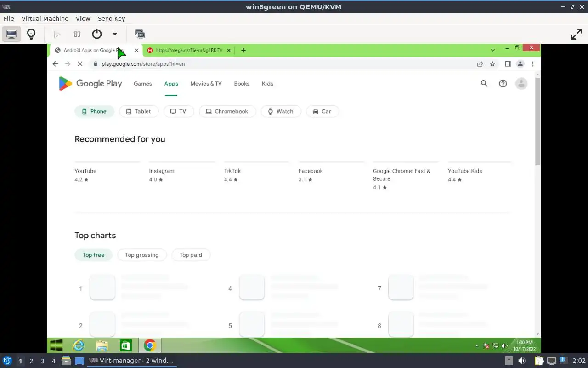Click the Google Play logo
Image resolution: width=588 pixels, height=368 pixels.
click(x=90, y=84)
